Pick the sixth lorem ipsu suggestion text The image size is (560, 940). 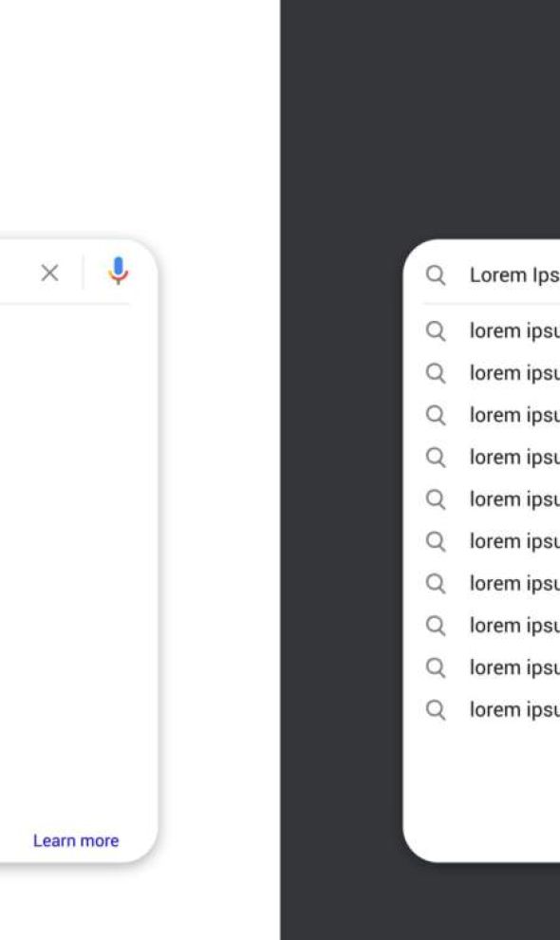(514, 541)
